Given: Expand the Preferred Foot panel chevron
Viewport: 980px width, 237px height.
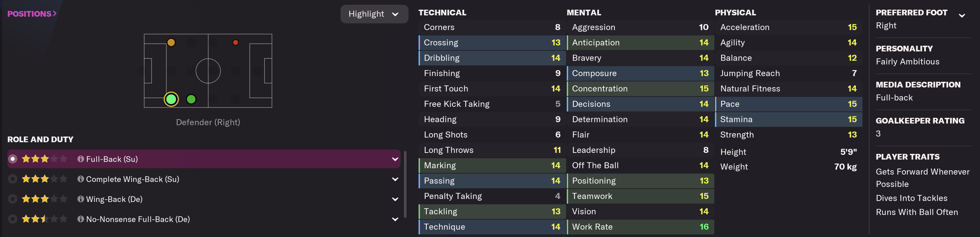Looking at the screenshot, I should click(x=961, y=16).
